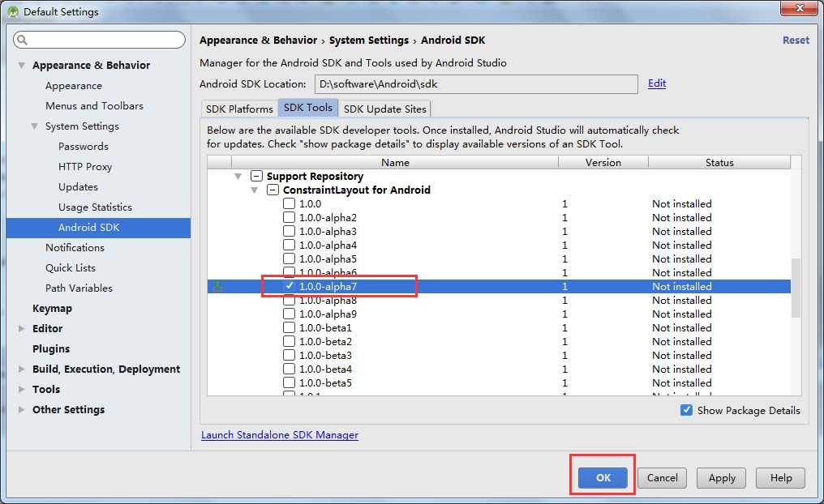Open the SDK Update Sites tab
The width and height of the screenshot is (824, 504).
384,109
